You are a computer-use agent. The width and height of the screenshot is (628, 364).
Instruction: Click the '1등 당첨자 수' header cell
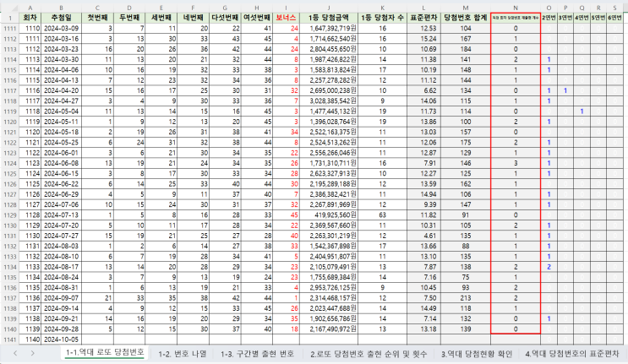pos(383,18)
